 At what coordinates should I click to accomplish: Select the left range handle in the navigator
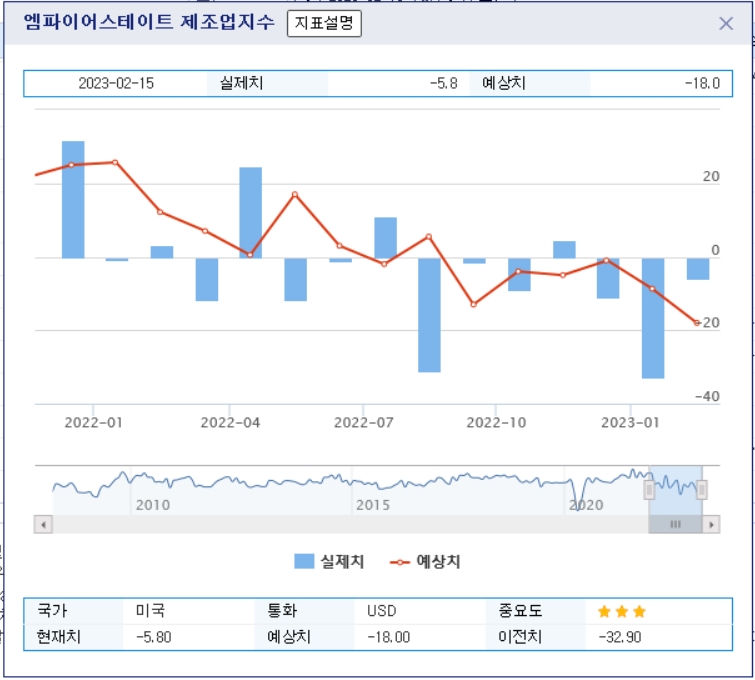[649, 490]
